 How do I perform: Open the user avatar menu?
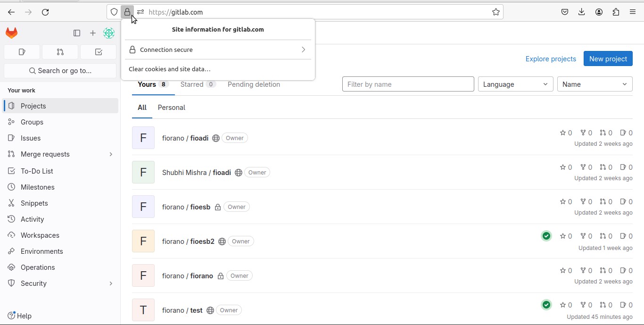[x=109, y=33]
